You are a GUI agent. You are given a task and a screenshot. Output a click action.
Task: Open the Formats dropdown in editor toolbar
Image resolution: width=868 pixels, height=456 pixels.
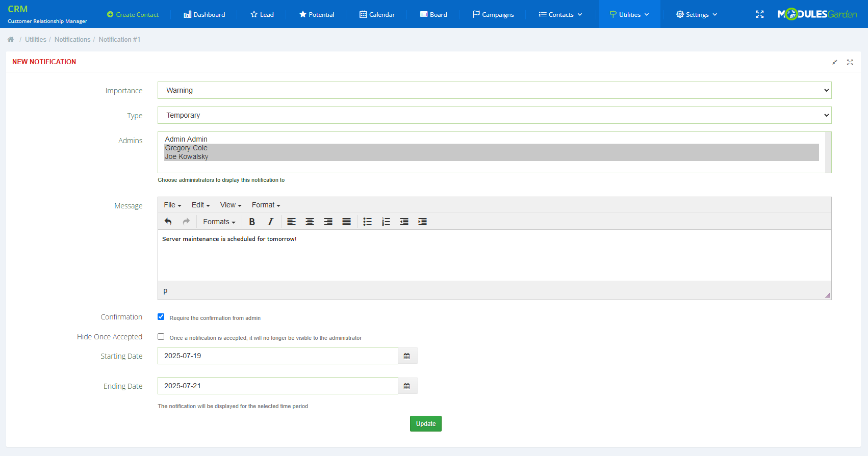tap(219, 222)
